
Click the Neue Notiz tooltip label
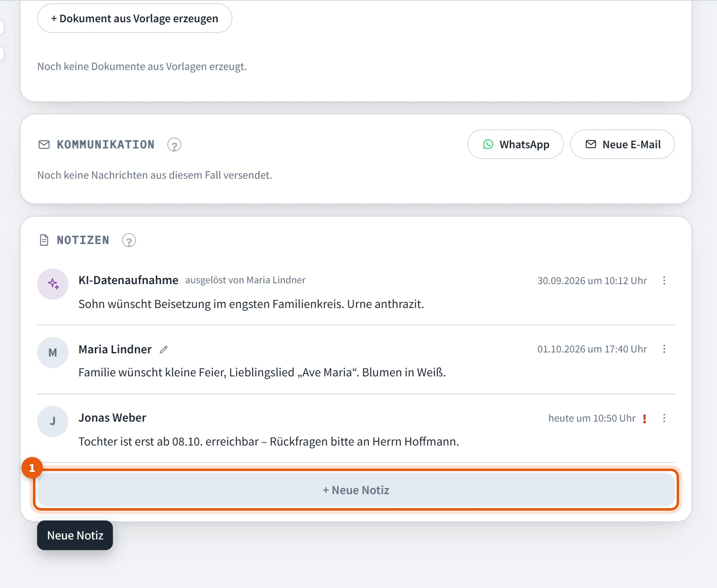pos(75,535)
